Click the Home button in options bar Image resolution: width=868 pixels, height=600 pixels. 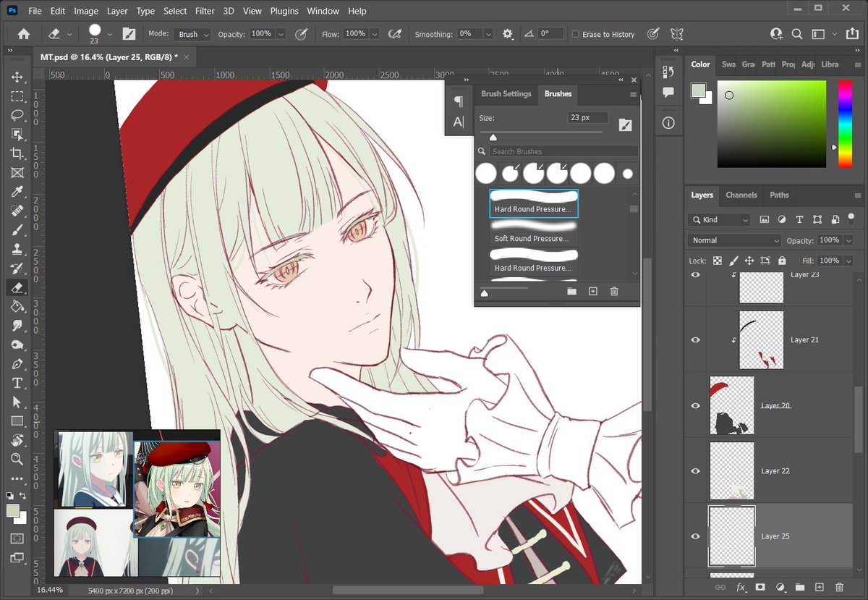24,34
